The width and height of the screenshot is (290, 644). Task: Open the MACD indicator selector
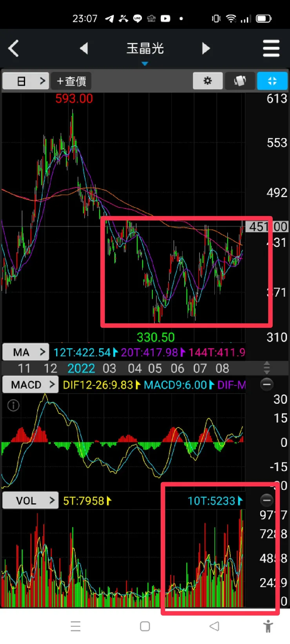[30, 385]
